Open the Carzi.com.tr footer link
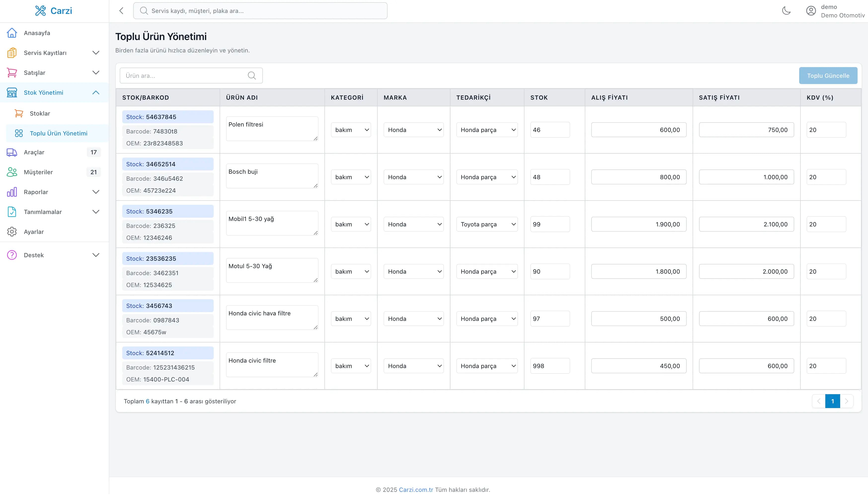Viewport: 868px width, 502px height. click(416, 490)
